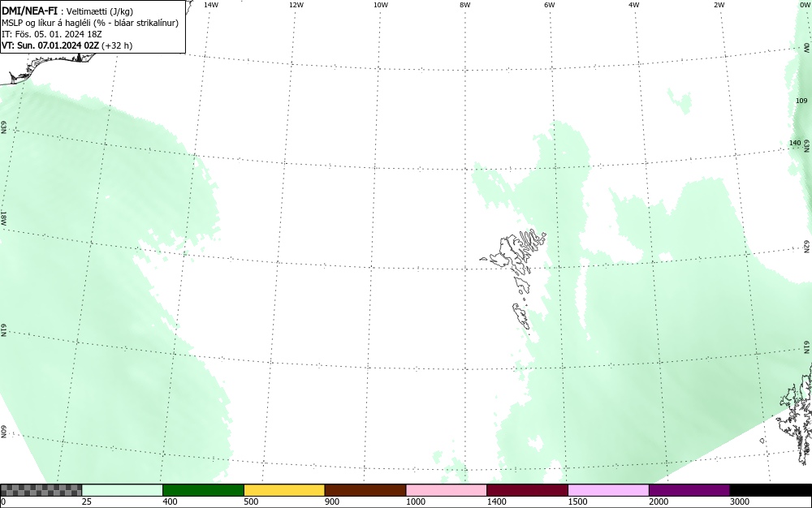
Task: Click the checkered 0–25 legend swatch
Action: 41,490
